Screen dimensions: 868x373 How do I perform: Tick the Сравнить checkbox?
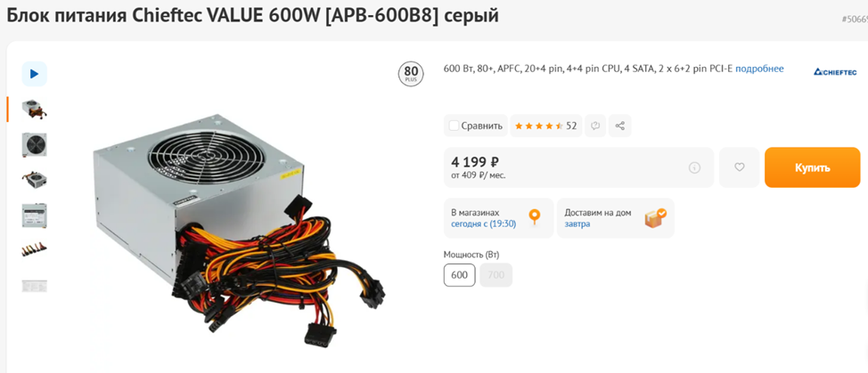point(454,126)
